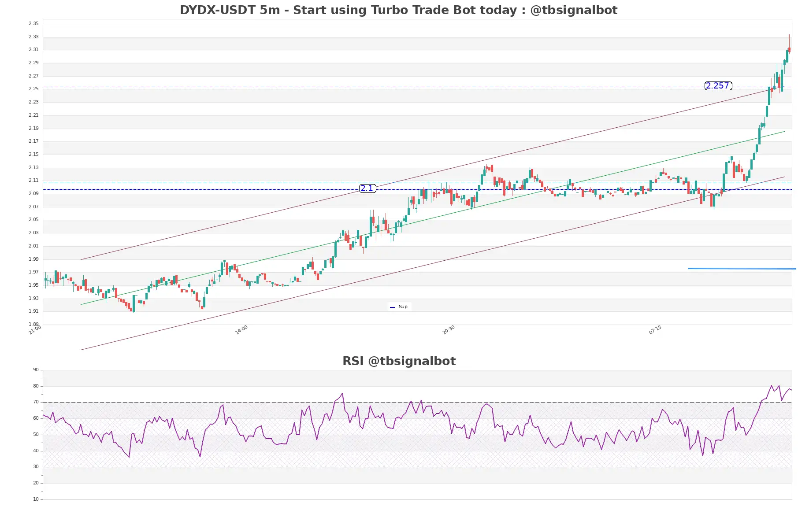Select the 2.1 support price label

367,188
